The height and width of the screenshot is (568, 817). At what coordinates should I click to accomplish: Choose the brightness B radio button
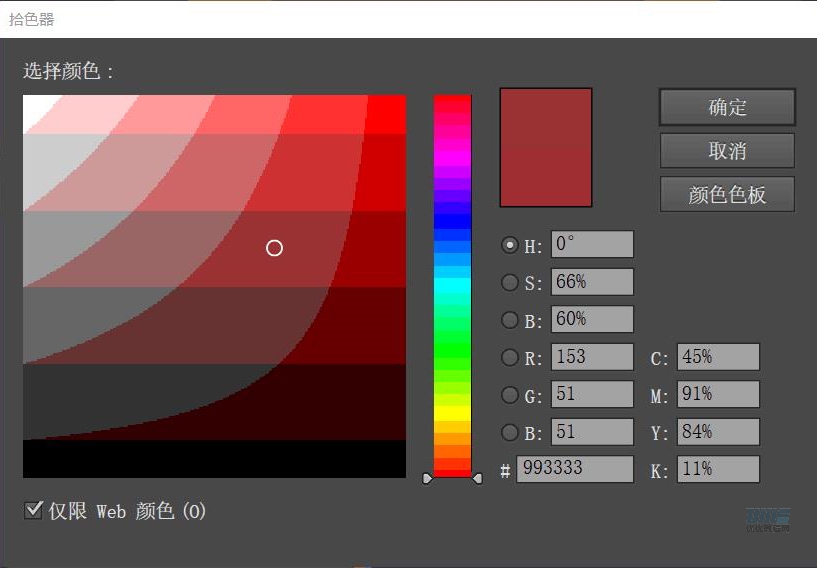[x=510, y=321]
